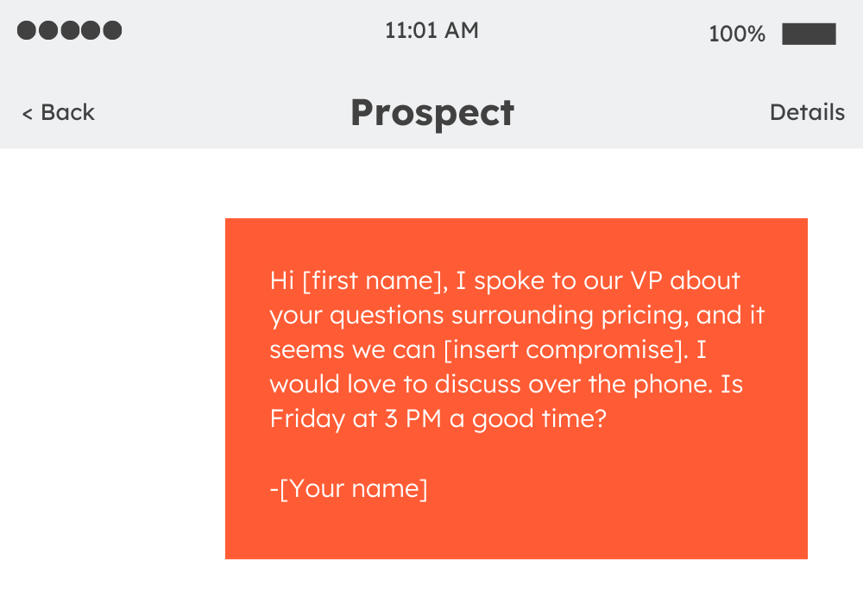Click the battery icon in status bar

tap(809, 34)
